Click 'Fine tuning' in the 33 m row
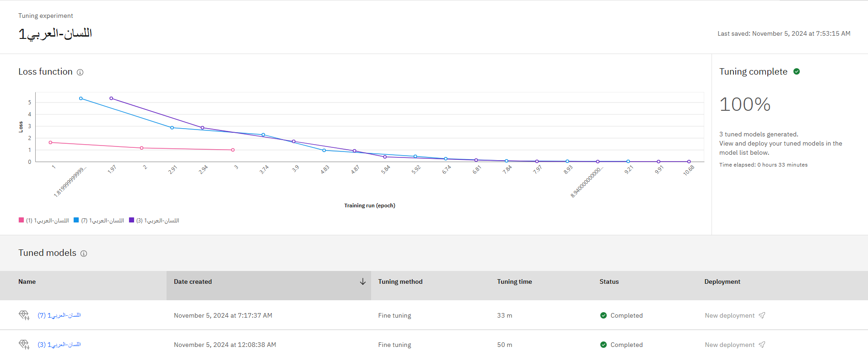 pyautogui.click(x=394, y=315)
